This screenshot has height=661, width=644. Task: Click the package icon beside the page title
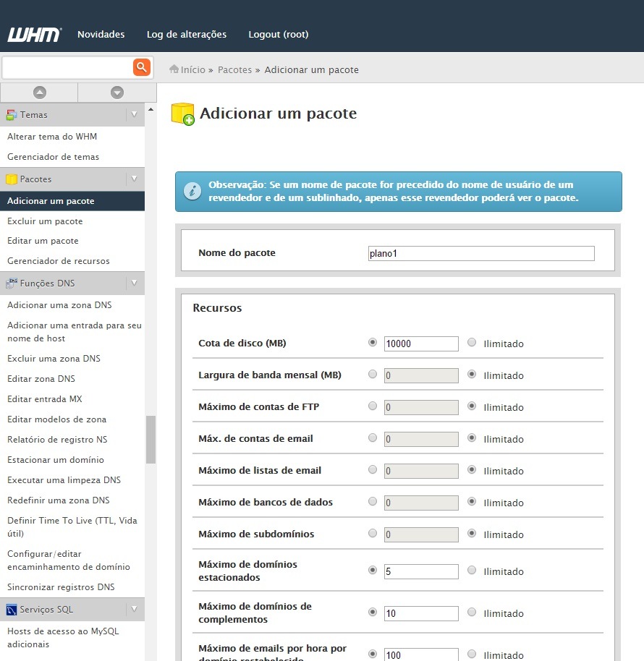click(184, 114)
